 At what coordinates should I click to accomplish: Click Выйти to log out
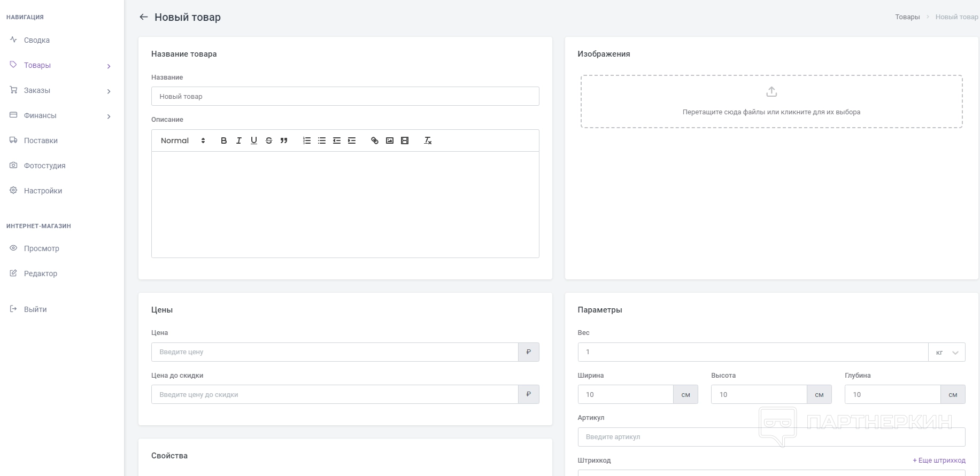[35, 309]
